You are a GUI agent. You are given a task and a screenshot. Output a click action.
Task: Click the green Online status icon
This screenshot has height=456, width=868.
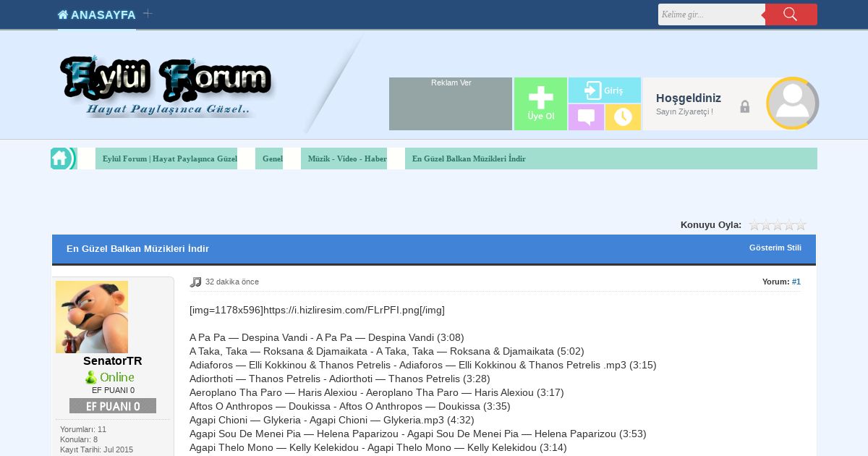[x=110, y=377]
